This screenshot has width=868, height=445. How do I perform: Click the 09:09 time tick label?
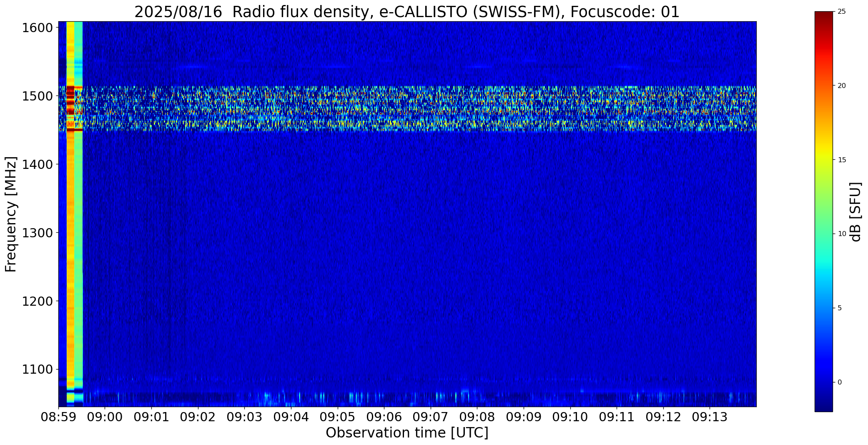[x=524, y=417]
